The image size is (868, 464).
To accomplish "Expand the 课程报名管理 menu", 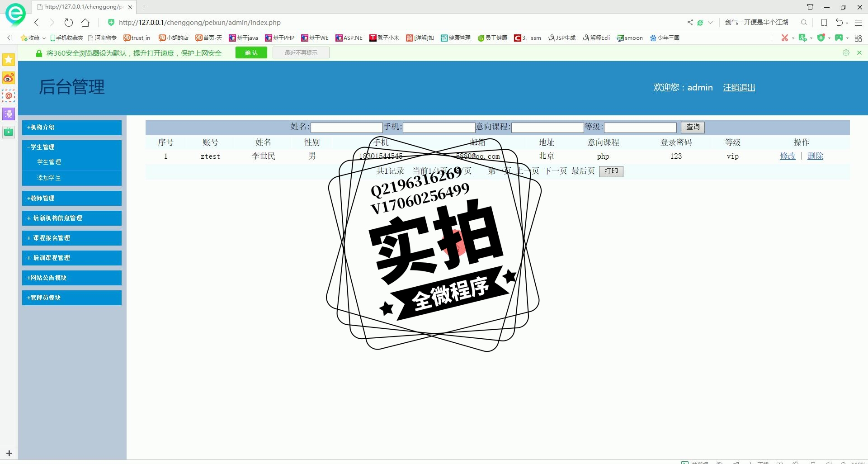I will coord(72,238).
